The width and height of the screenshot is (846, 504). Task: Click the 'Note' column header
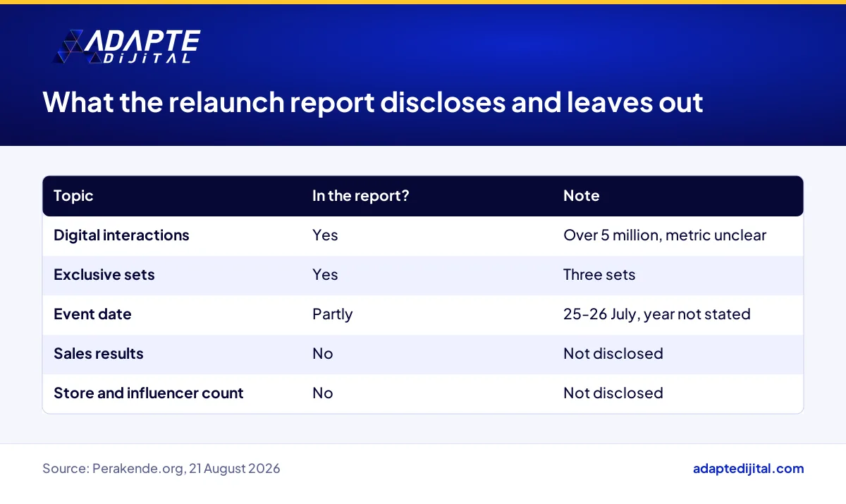581,196
